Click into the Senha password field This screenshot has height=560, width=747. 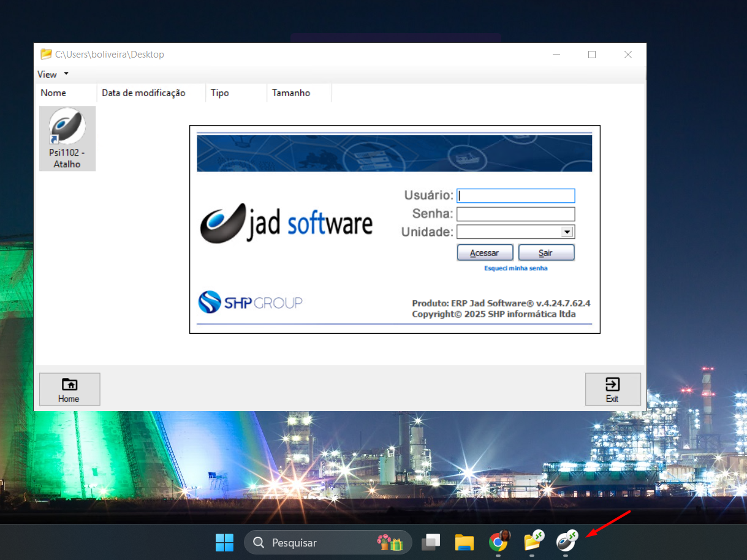515,214
